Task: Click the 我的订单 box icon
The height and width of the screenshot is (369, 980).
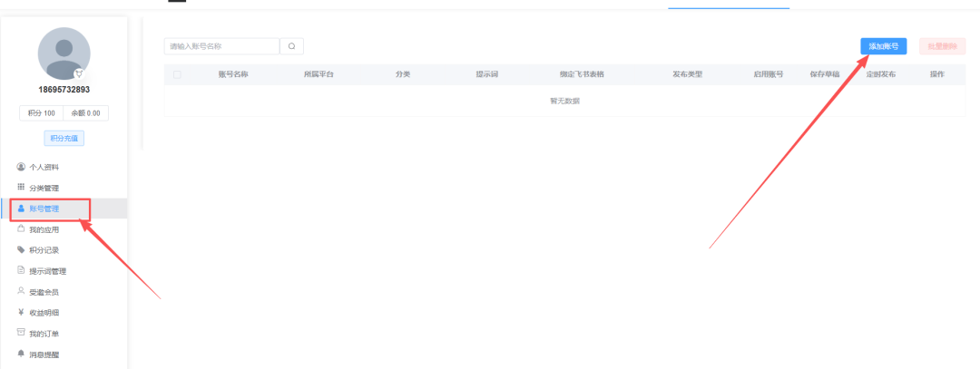Action: (21, 333)
